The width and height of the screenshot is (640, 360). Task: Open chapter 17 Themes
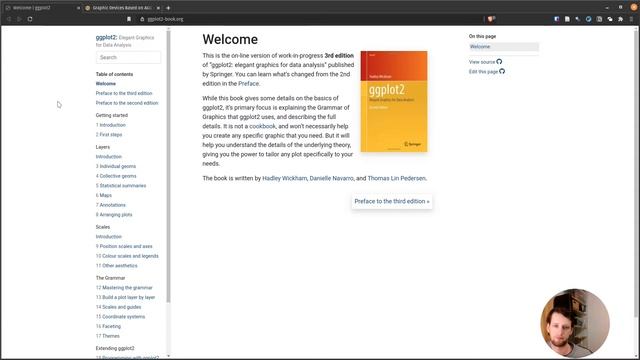(x=108, y=336)
